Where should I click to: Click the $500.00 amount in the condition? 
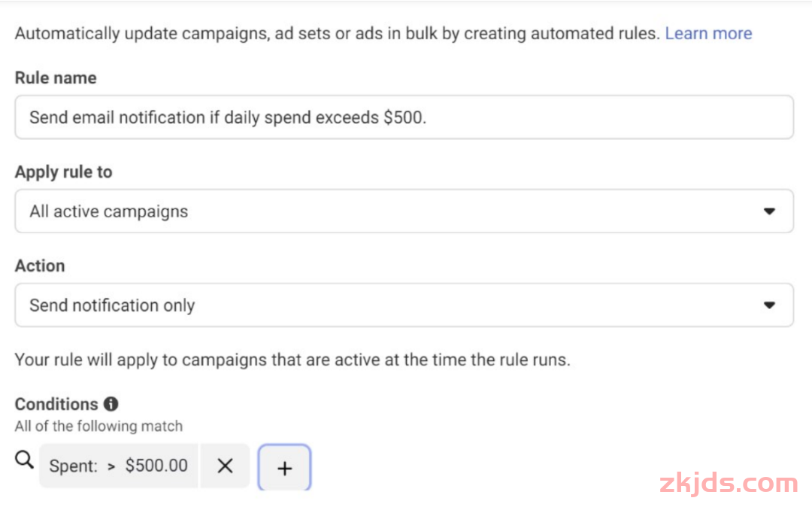[x=156, y=466]
